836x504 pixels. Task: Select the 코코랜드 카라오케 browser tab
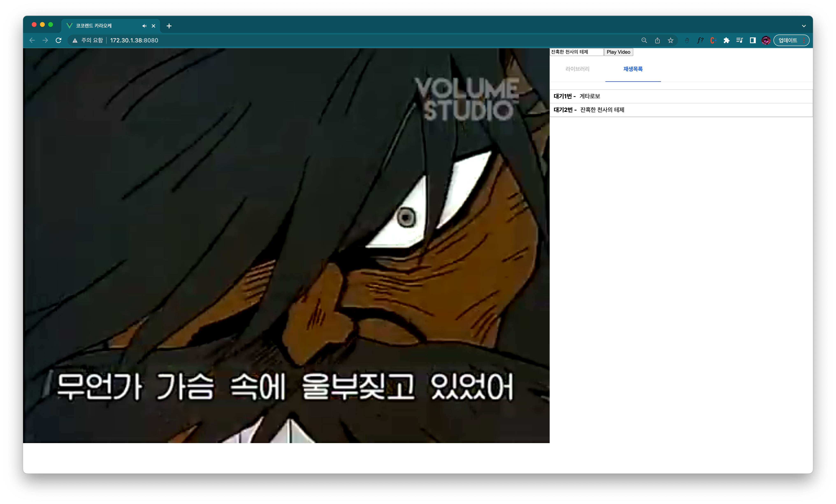pos(110,26)
